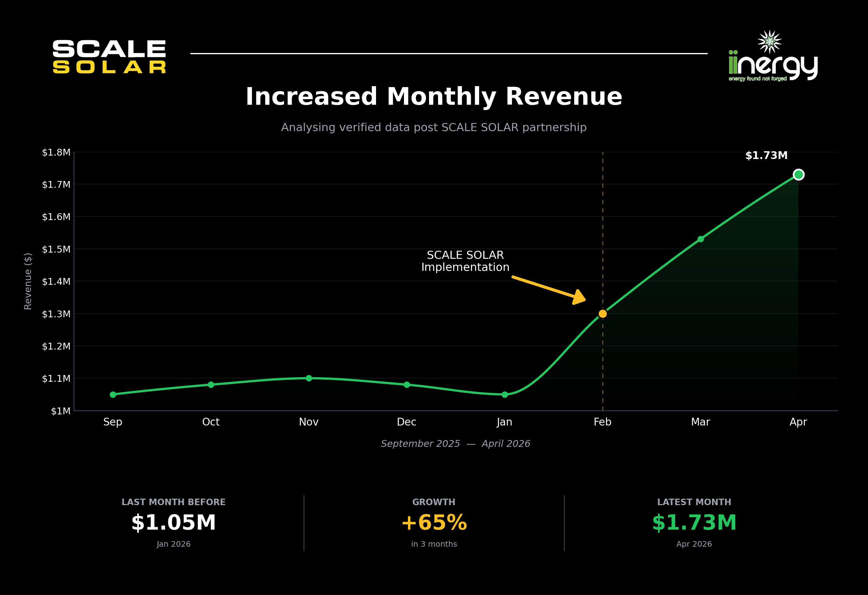Select the September data point

point(113,394)
